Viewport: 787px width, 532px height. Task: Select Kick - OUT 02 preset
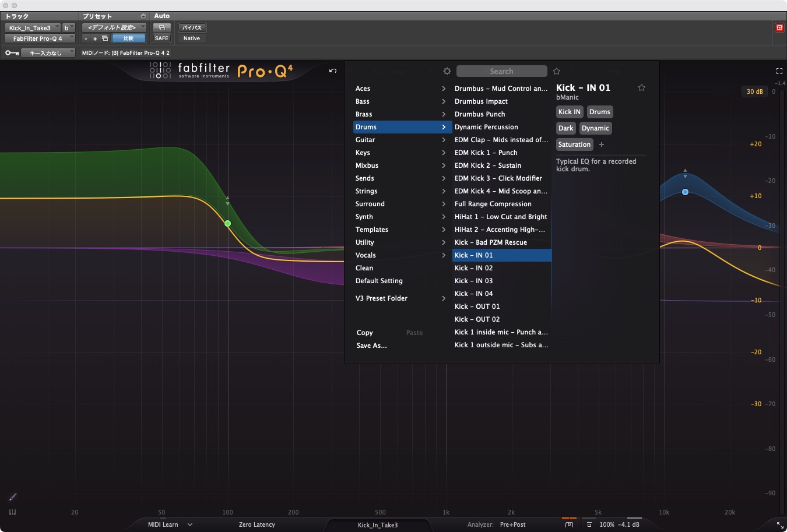point(502,319)
